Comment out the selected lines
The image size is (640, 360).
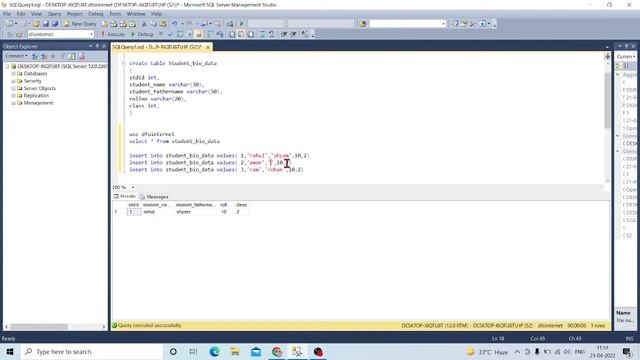pos(262,34)
